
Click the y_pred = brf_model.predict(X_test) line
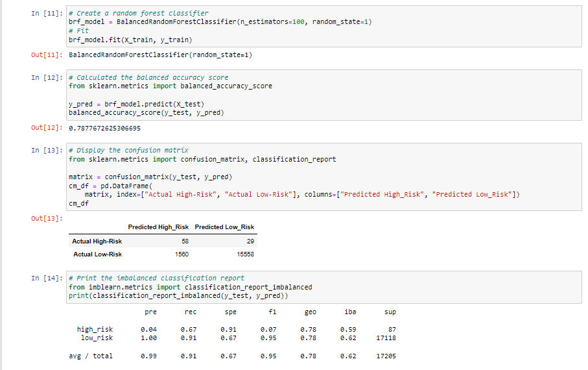coord(137,104)
